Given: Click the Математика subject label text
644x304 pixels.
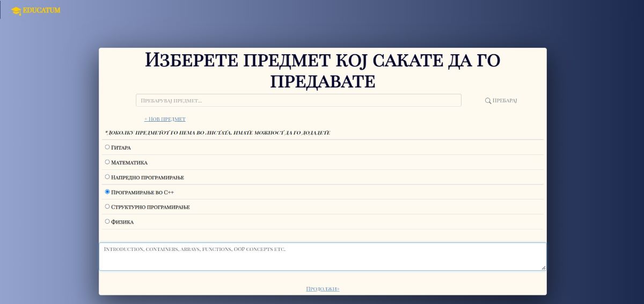Looking at the screenshot, I should tap(129, 162).
